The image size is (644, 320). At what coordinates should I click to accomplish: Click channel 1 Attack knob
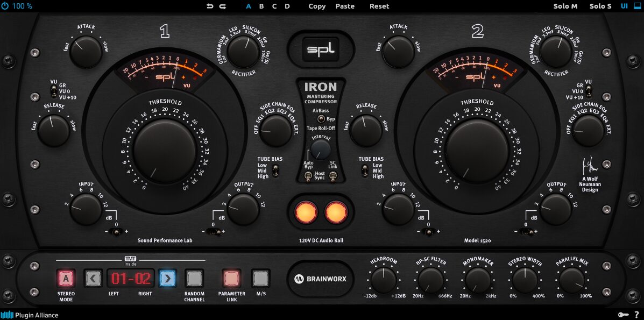pos(86,52)
